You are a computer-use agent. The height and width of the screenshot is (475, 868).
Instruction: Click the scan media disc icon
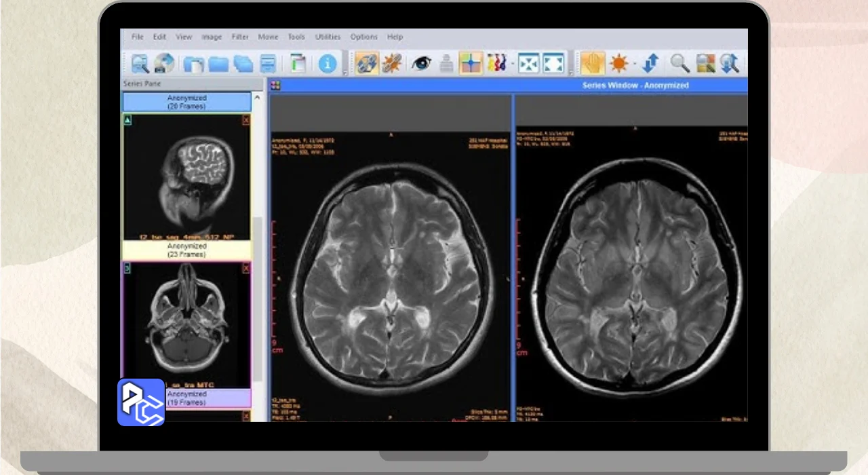click(163, 64)
